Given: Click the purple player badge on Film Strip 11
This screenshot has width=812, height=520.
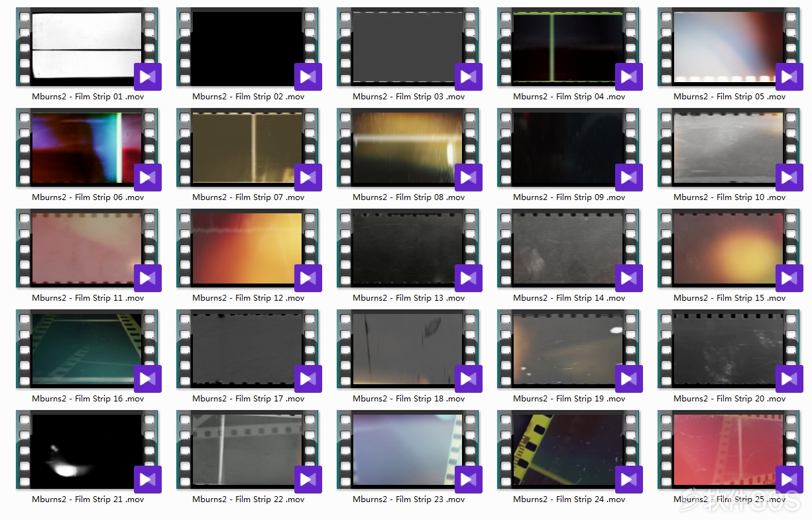Looking at the screenshot, I should click(148, 278).
